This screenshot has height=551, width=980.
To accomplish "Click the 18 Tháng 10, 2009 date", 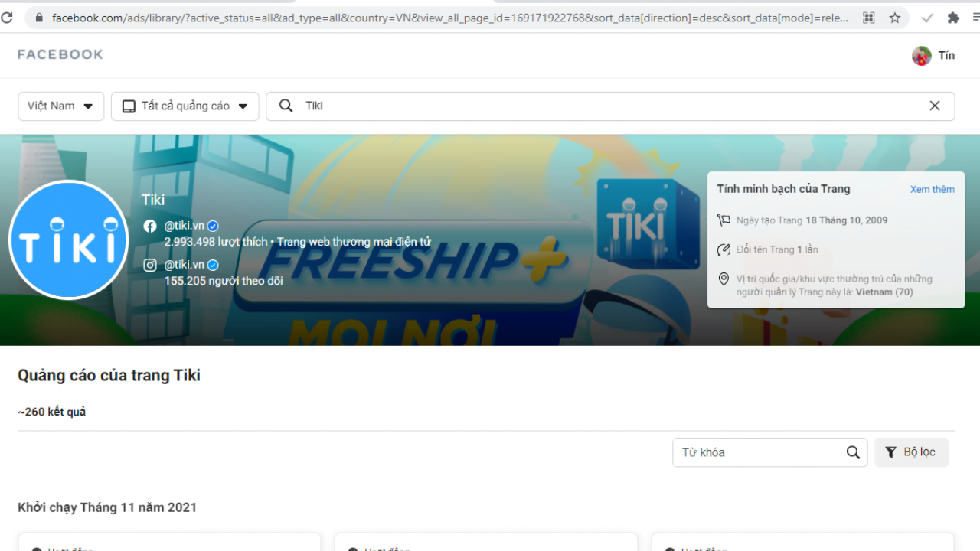I will (847, 220).
